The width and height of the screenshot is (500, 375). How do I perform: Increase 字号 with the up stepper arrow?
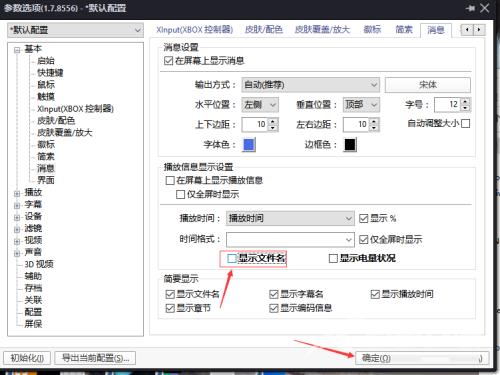coord(465,101)
